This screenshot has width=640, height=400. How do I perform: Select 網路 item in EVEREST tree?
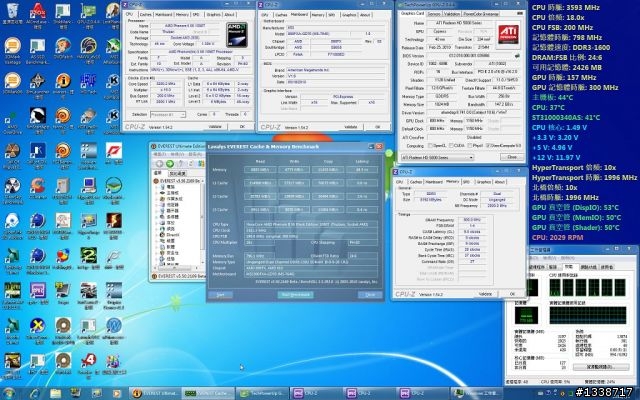click(171, 229)
